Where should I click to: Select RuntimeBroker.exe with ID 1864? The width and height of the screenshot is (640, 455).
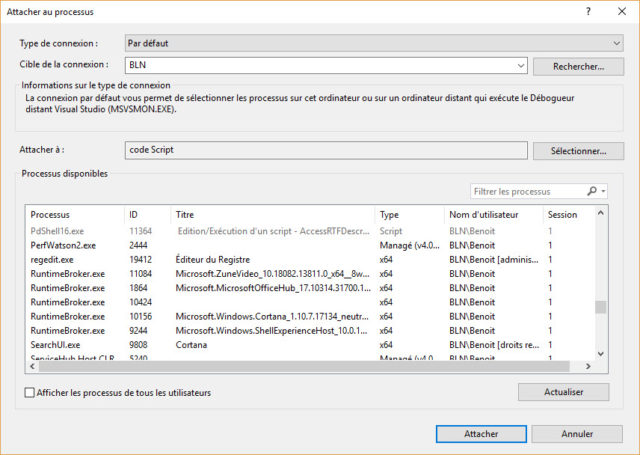pos(310,288)
